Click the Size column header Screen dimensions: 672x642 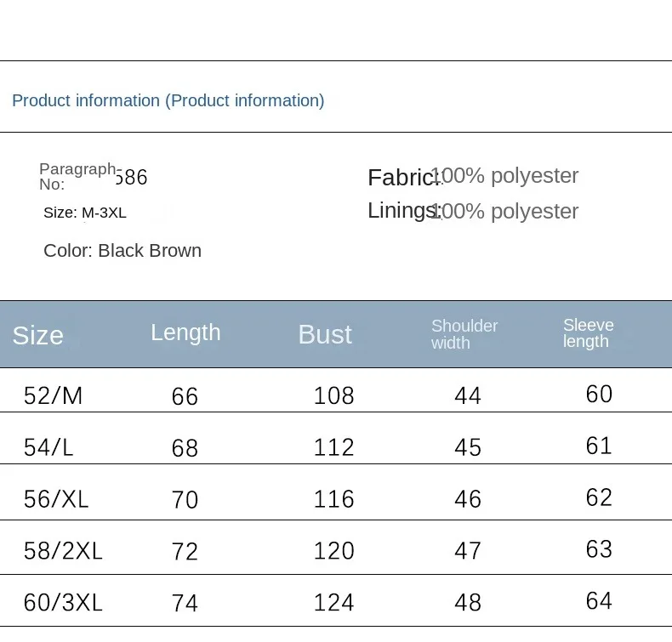[x=37, y=335]
